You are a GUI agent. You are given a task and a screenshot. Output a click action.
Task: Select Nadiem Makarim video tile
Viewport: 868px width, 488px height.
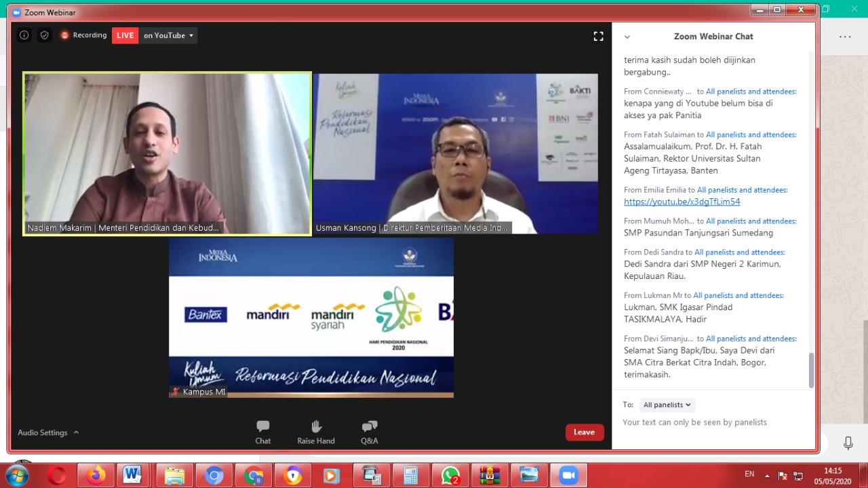point(167,153)
